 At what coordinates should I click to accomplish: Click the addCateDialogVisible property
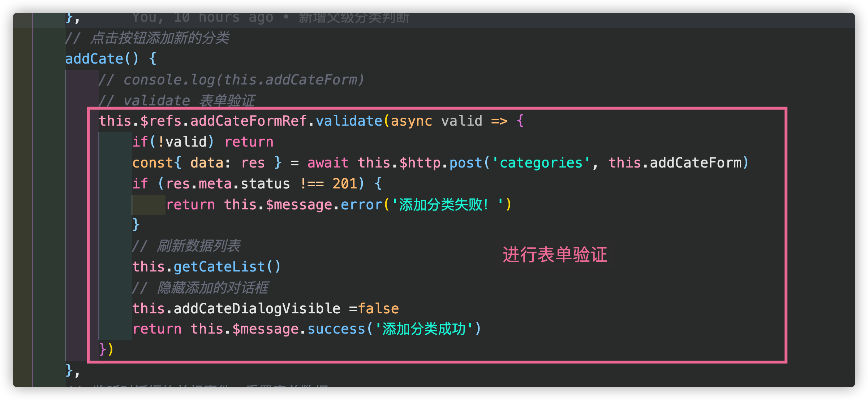pyautogui.click(x=257, y=309)
